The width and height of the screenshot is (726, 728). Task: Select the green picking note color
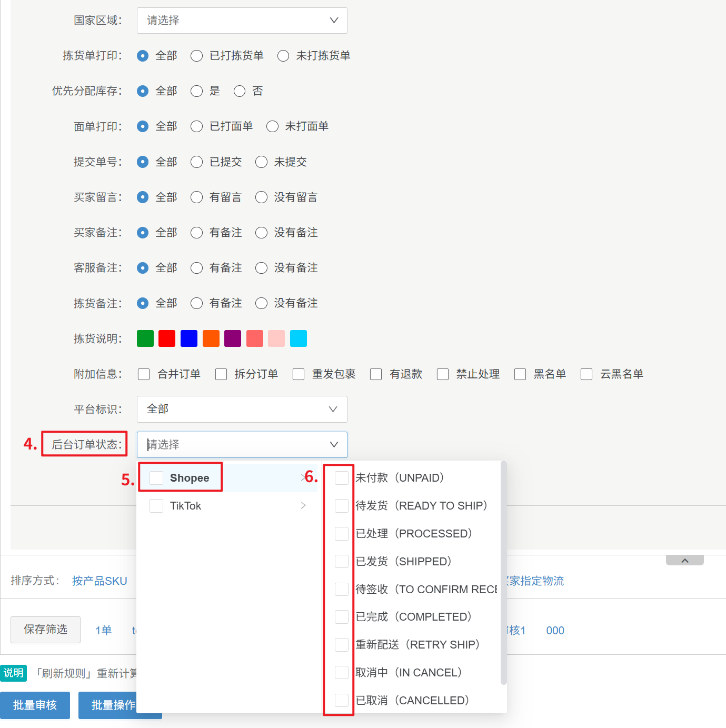(x=145, y=338)
